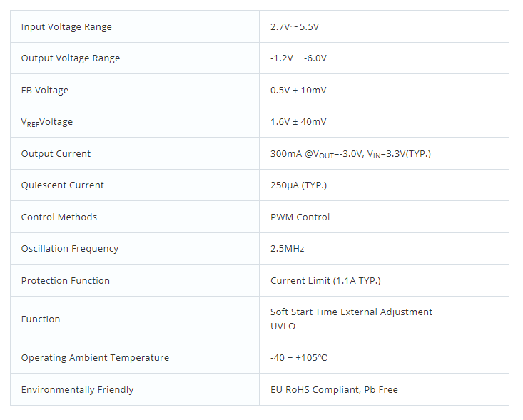523x420 pixels.
Task: Click the Quiescent Current label
Action: click(x=62, y=185)
